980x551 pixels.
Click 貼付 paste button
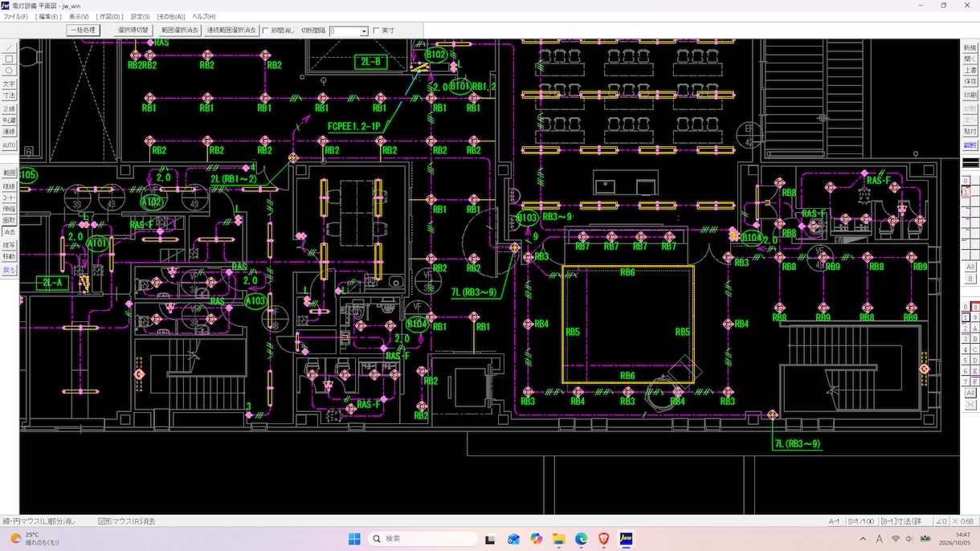tap(970, 131)
